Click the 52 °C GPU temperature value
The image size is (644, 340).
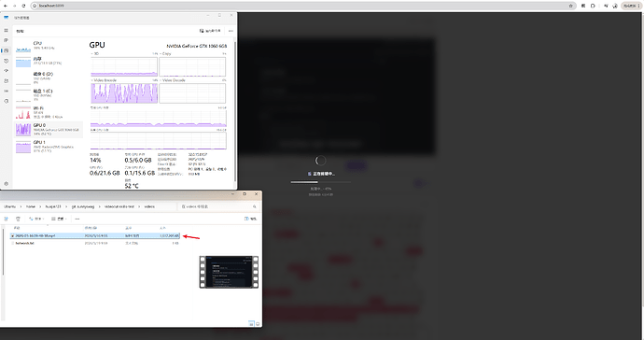pos(132,186)
